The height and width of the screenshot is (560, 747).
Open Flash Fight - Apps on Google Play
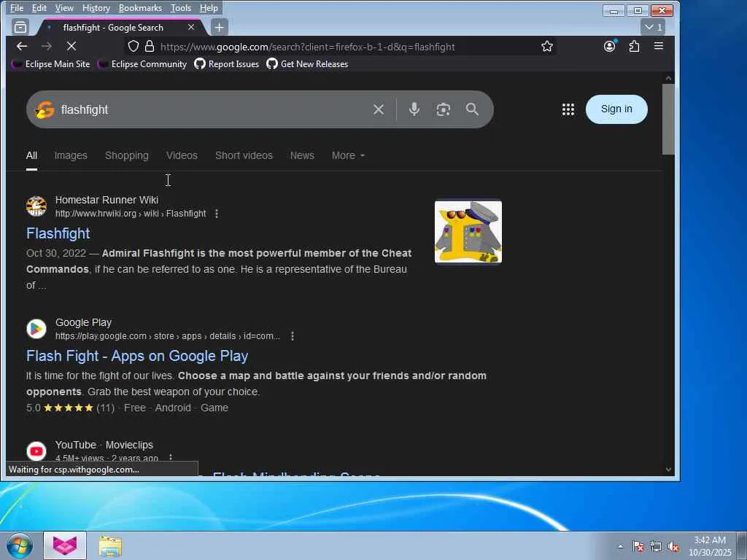137,356
